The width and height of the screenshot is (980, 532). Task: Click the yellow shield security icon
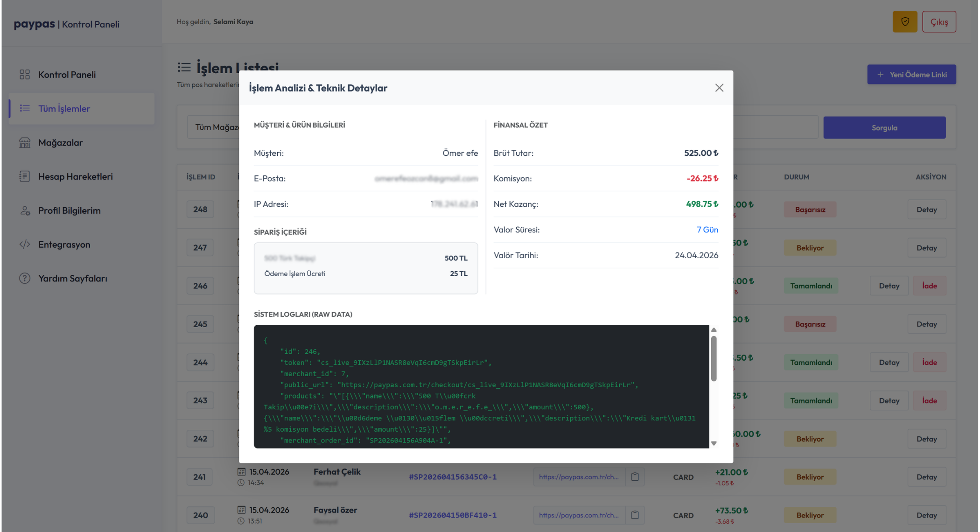pyautogui.click(x=905, y=22)
